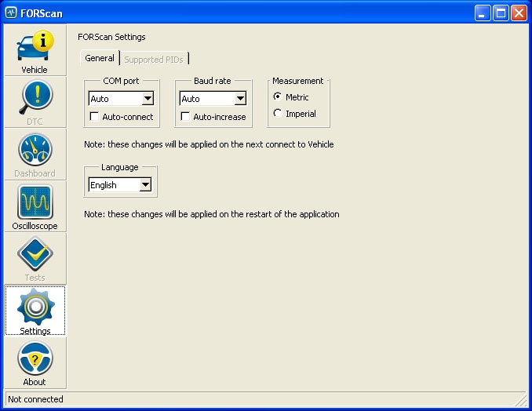Screen dimensions: 532x411
Task: Click the FORScan title bar app icon
Action: point(11,13)
